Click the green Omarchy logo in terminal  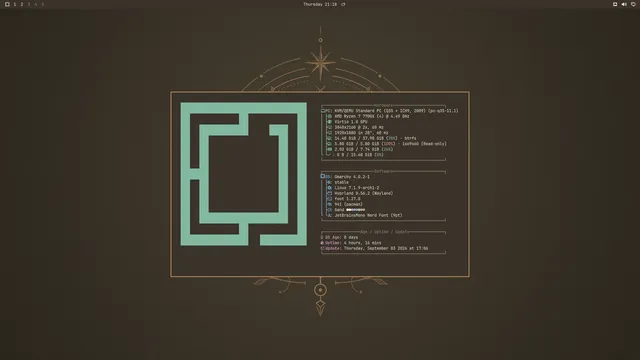pos(244,174)
